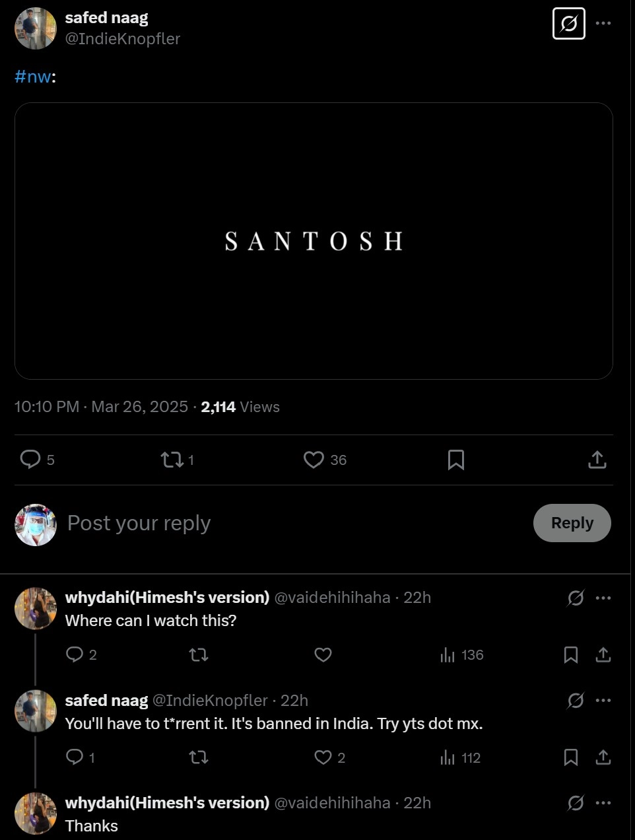Open more options on the torrent reply
This screenshot has width=635, height=840.
click(x=603, y=700)
